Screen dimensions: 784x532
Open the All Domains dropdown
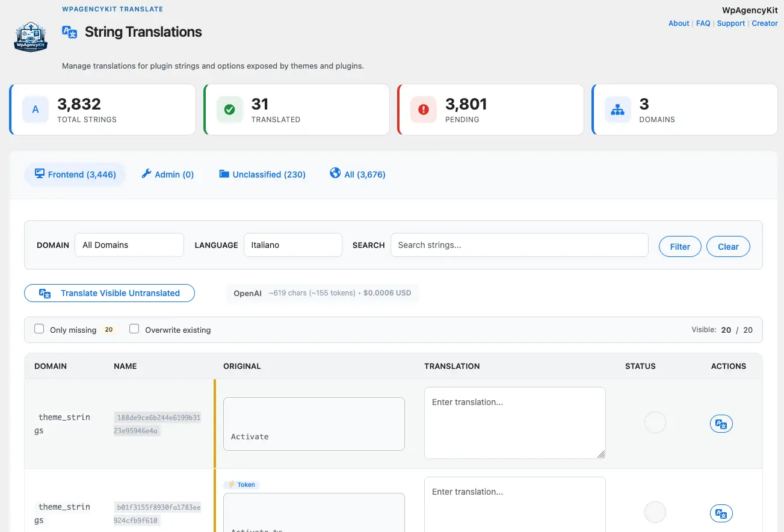coord(129,245)
